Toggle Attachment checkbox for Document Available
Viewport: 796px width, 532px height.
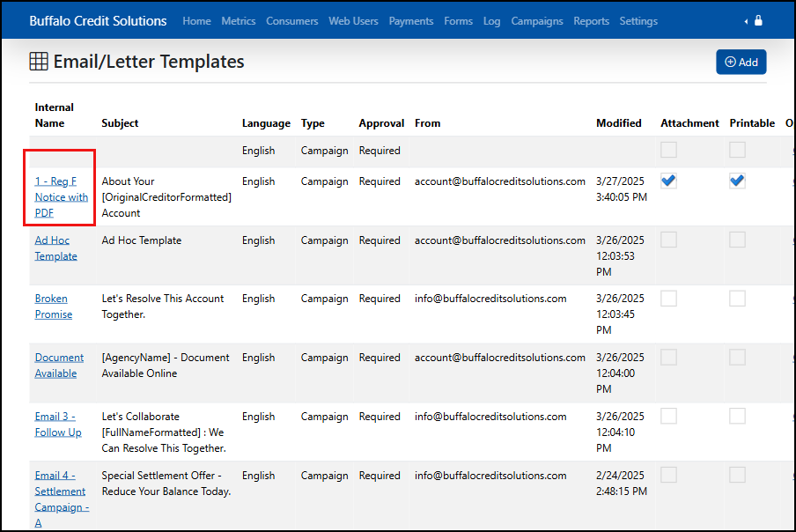pos(668,358)
